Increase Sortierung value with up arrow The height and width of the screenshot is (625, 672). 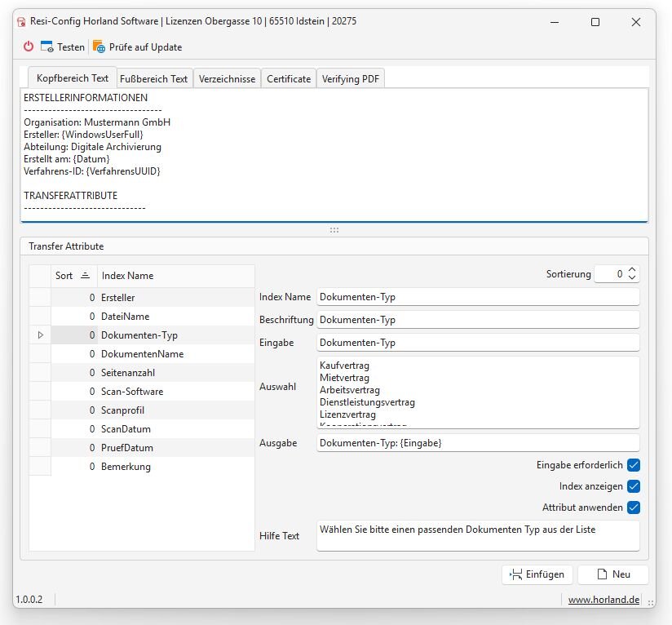632,270
